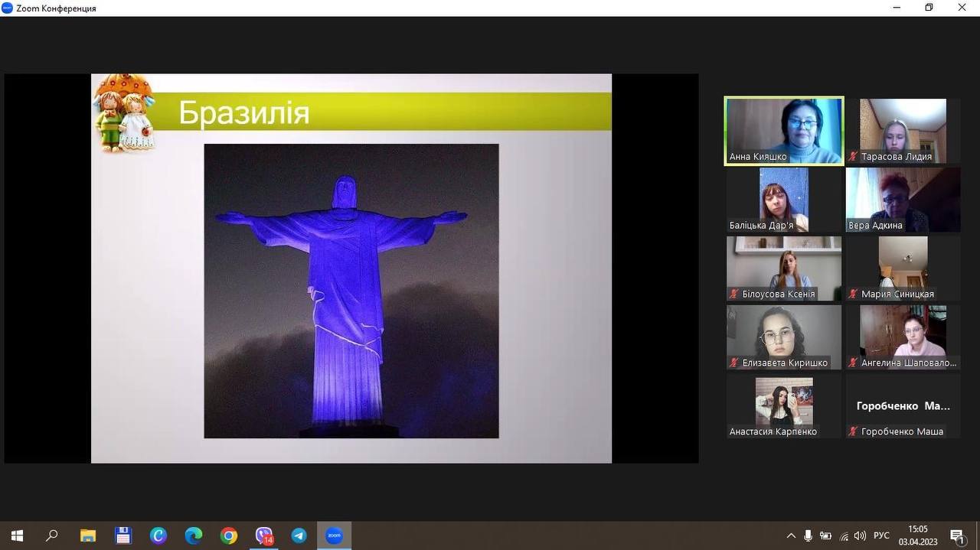This screenshot has width=980, height=550.
Task: Open the blue C app on taskbar
Action: click(x=158, y=535)
